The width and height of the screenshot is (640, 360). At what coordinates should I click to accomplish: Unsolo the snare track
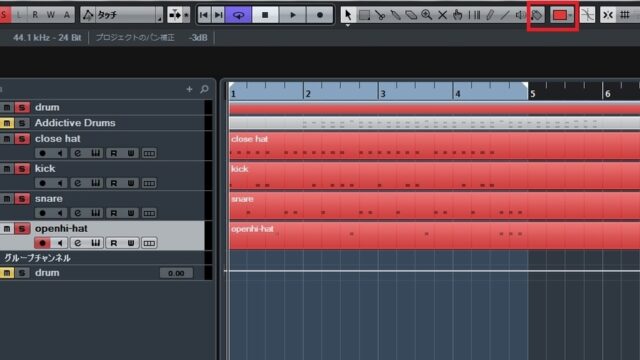[x=22, y=199]
